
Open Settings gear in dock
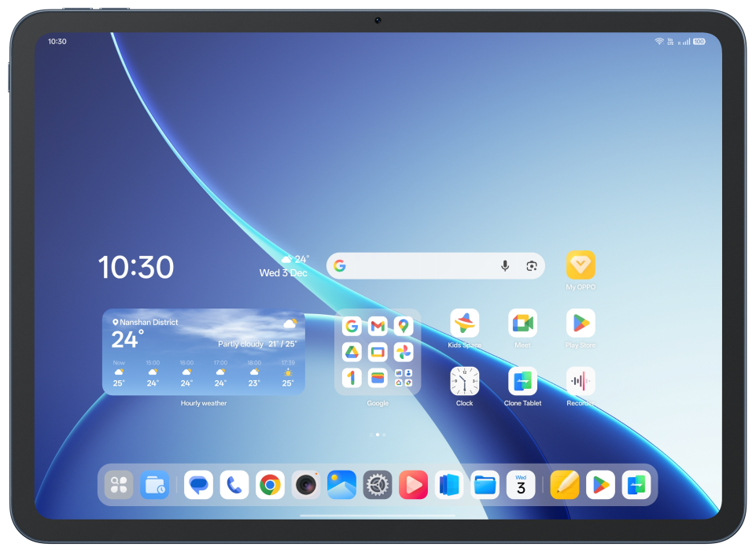coord(378,485)
